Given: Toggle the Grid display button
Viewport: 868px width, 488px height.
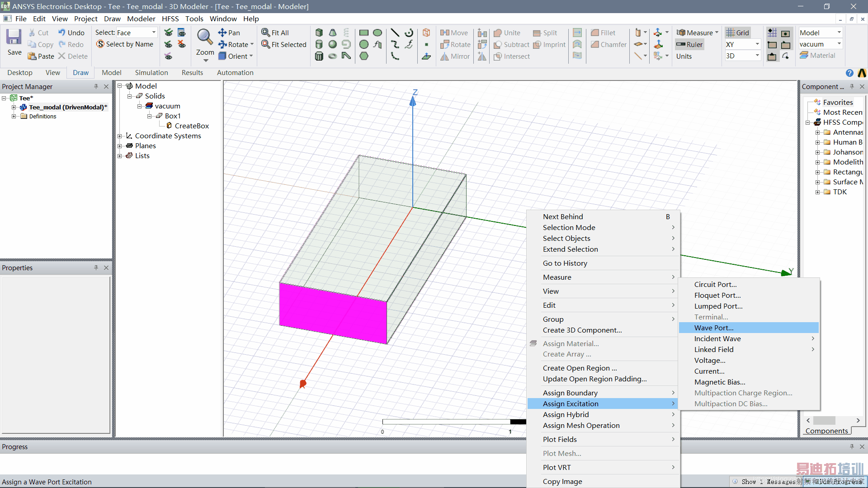Looking at the screenshot, I should [x=738, y=33].
